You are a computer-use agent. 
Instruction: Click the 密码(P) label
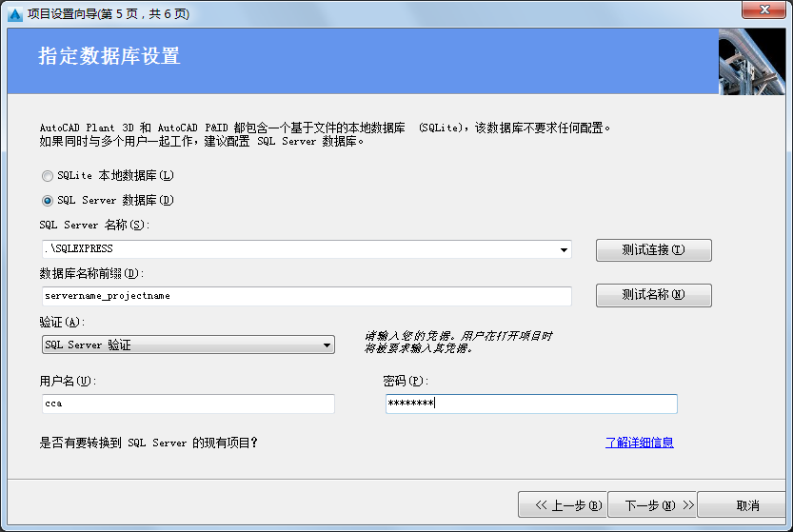click(406, 381)
